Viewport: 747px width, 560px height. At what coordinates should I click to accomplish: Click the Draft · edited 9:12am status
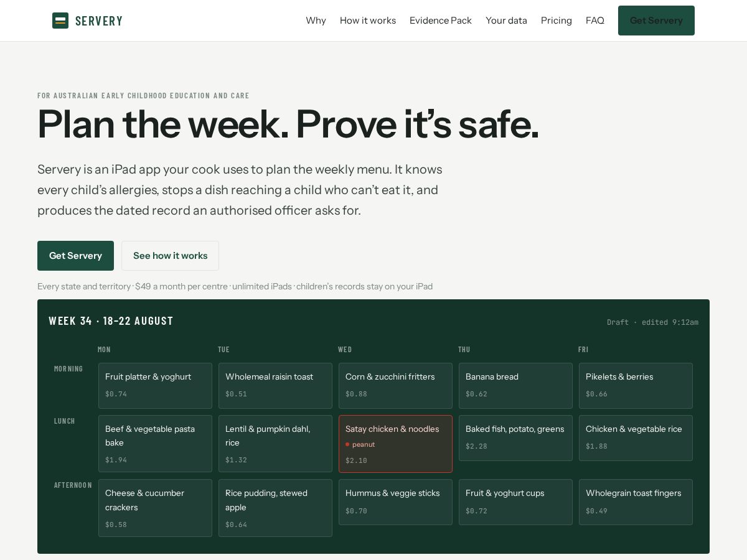coord(652,322)
